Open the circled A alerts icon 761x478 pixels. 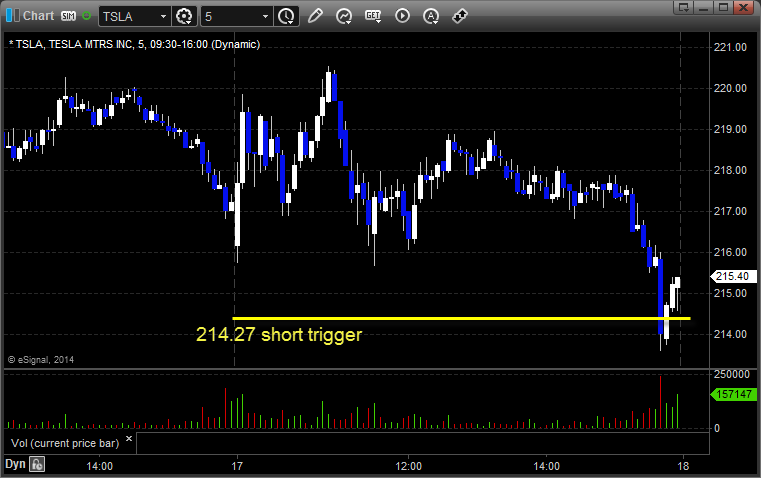coord(431,16)
